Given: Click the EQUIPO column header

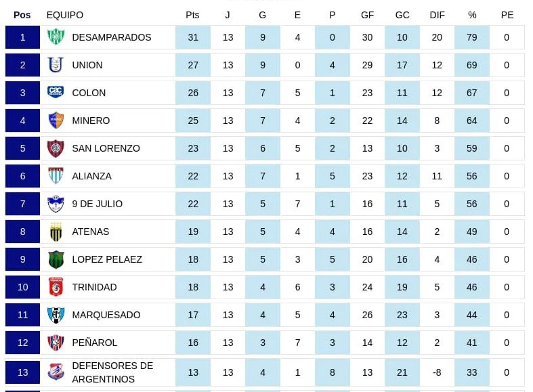Looking at the screenshot, I should 65,15.
